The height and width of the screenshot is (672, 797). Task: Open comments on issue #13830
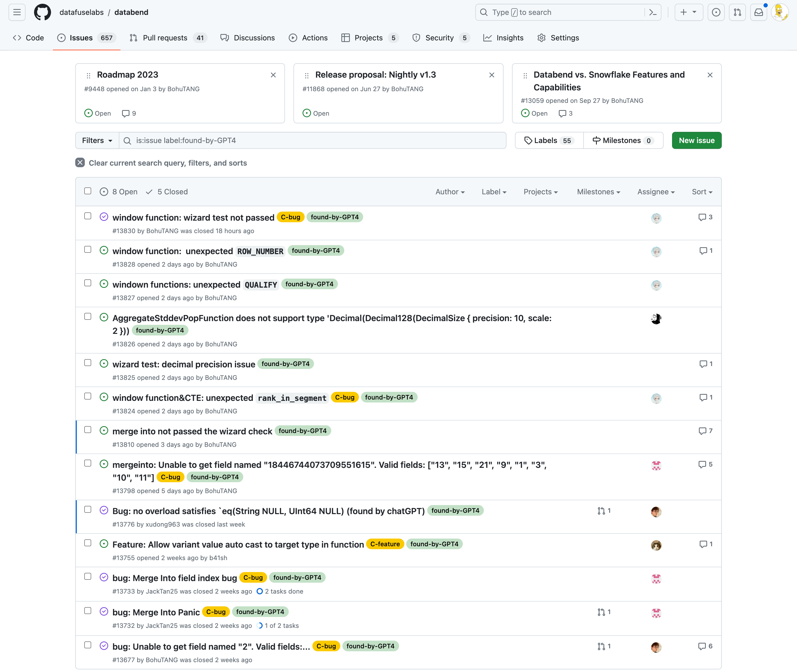coord(705,217)
